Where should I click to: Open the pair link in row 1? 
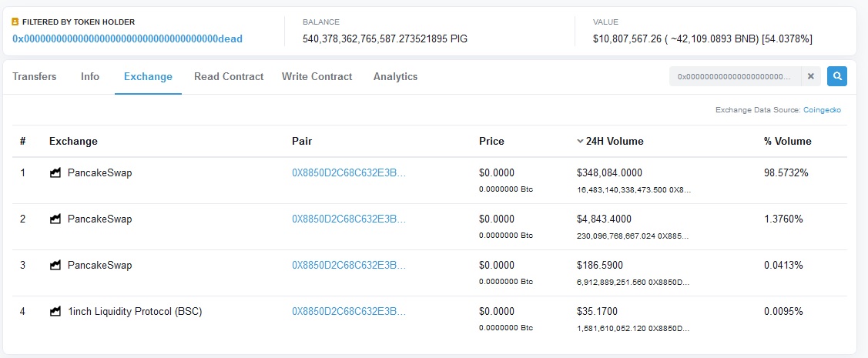pos(349,173)
